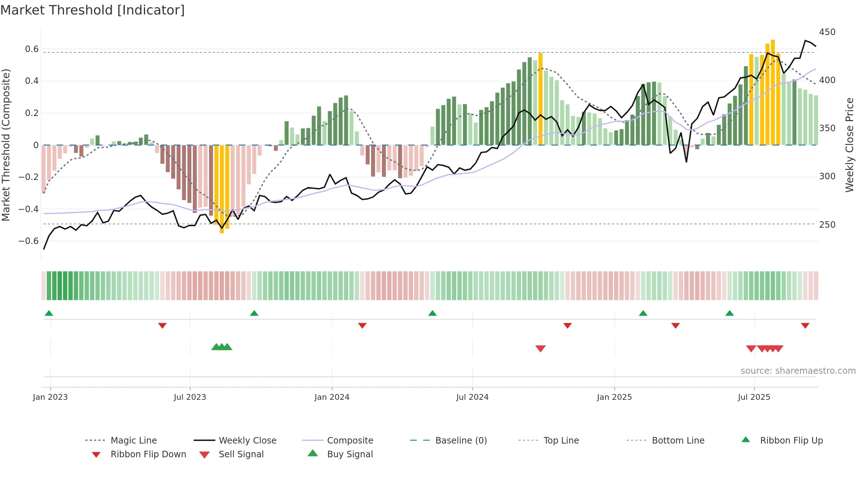868x488 pixels.
Task: Toggle the Ribbon Flip Down legend entry
Action: pos(139,454)
